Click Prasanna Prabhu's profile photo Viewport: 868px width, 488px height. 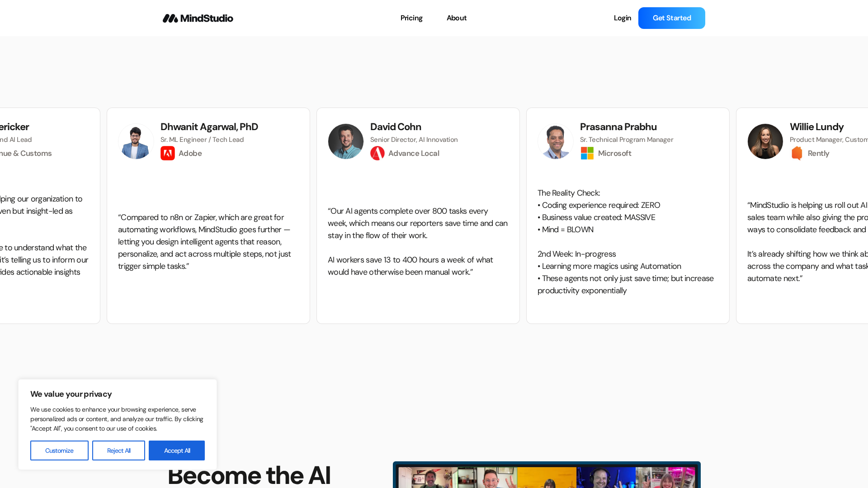556,141
